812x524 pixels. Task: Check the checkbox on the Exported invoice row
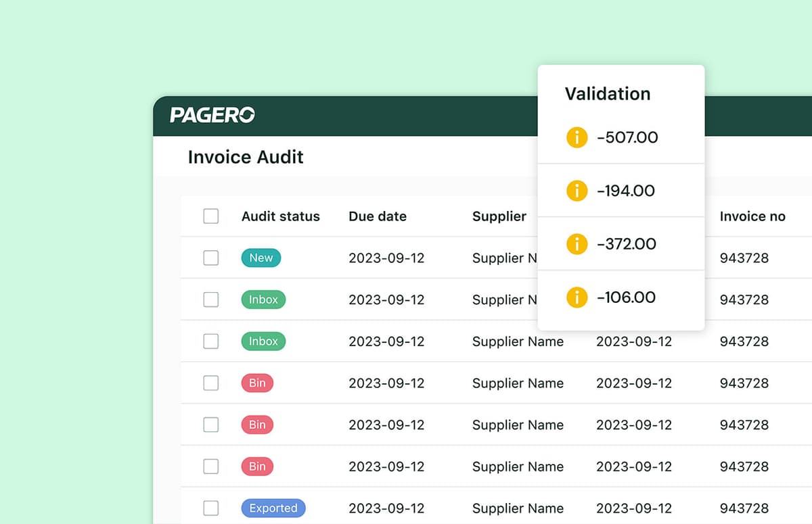[x=210, y=508]
